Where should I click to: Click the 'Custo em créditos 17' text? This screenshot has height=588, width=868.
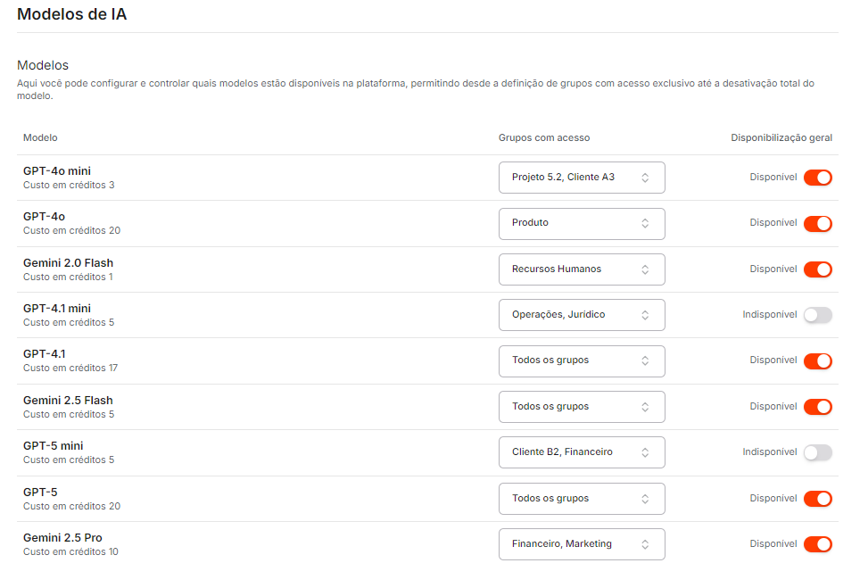(70, 368)
